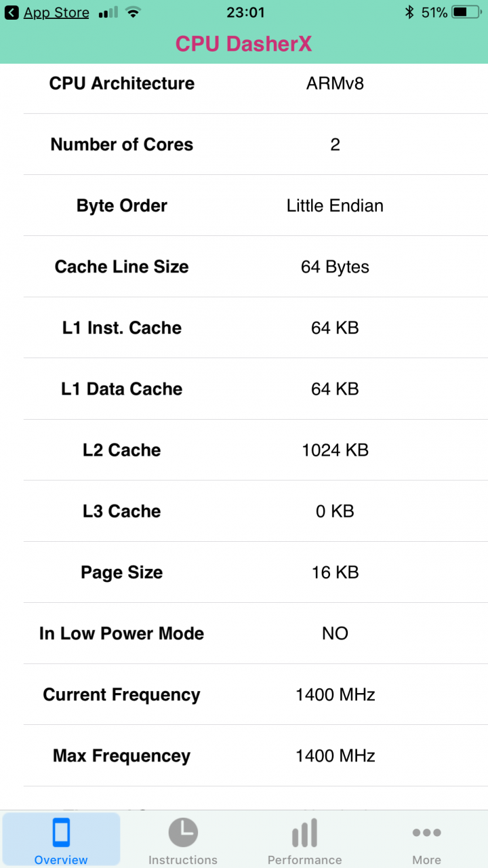Tap the L2 Cache 1024 KB value

coord(335,450)
